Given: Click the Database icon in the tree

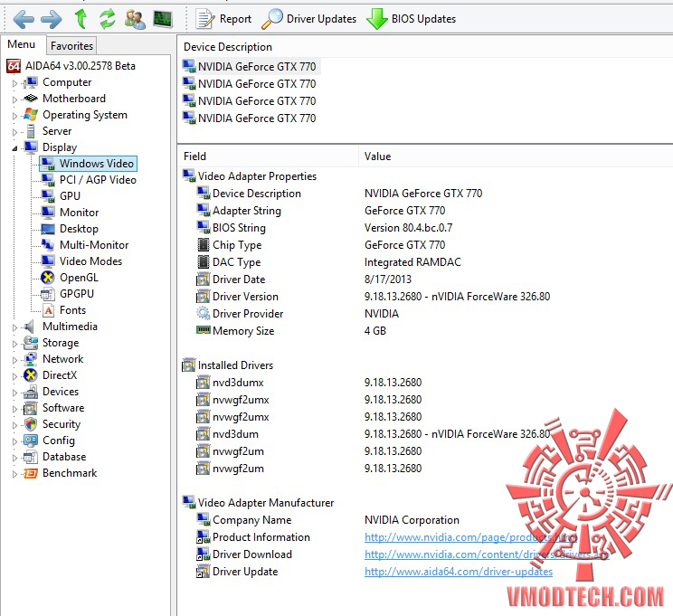Looking at the screenshot, I should coord(31,457).
